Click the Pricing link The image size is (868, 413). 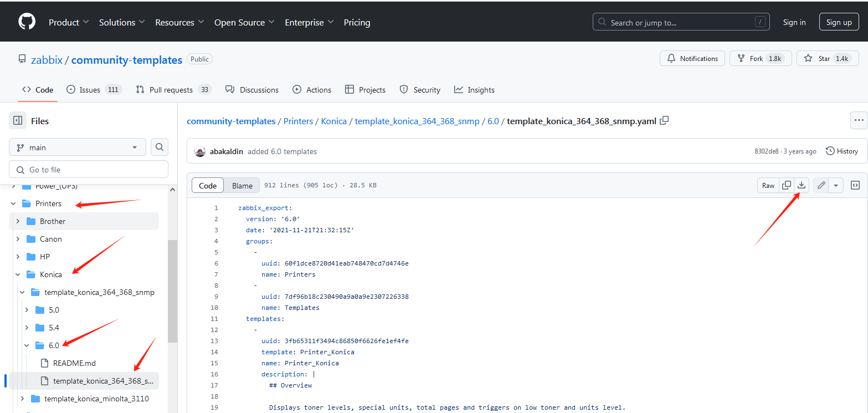tap(357, 22)
